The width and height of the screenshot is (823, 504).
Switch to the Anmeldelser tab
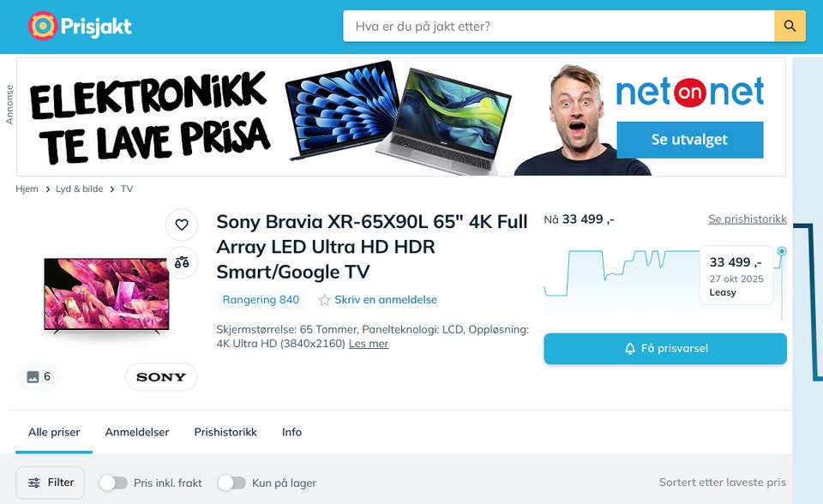click(137, 432)
